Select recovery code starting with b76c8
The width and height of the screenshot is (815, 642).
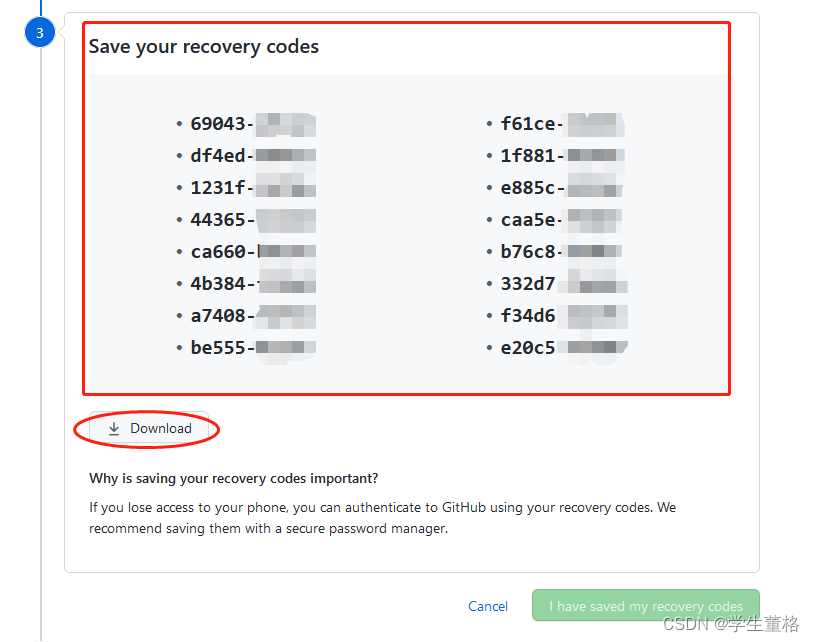point(562,252)
